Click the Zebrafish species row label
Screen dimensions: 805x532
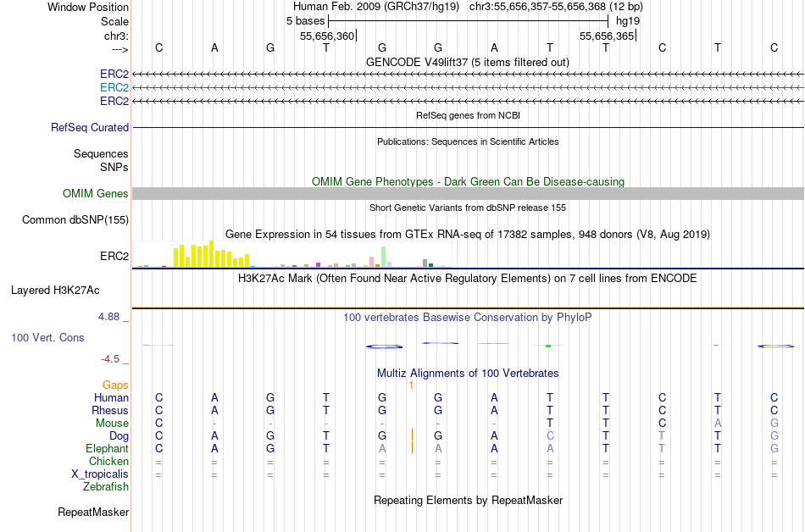point(106,486)
